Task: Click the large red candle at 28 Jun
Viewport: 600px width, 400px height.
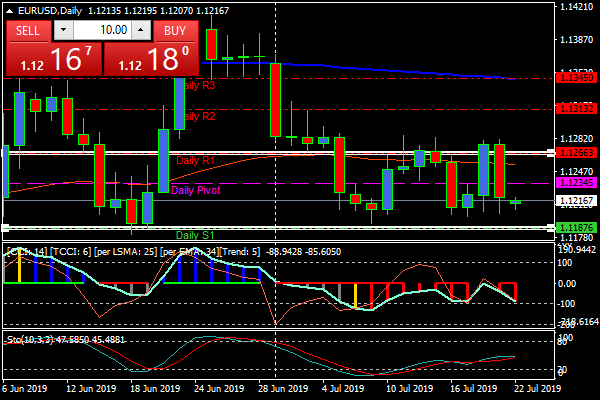Action: [x=276, y=100]
